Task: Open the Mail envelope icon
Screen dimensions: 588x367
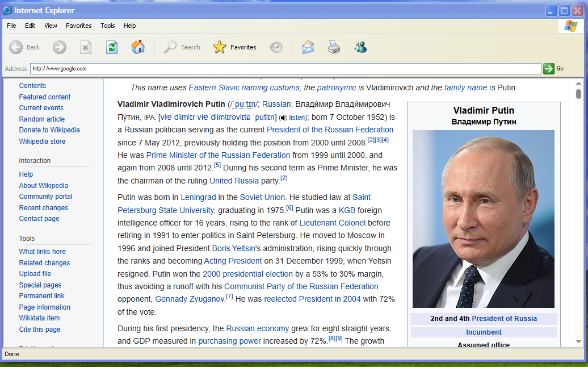Action: [308, 47]
